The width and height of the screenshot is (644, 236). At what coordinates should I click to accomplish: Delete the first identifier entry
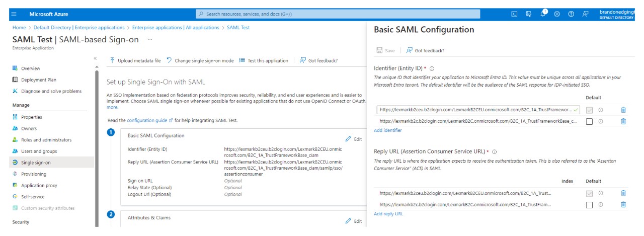(623, 110)
